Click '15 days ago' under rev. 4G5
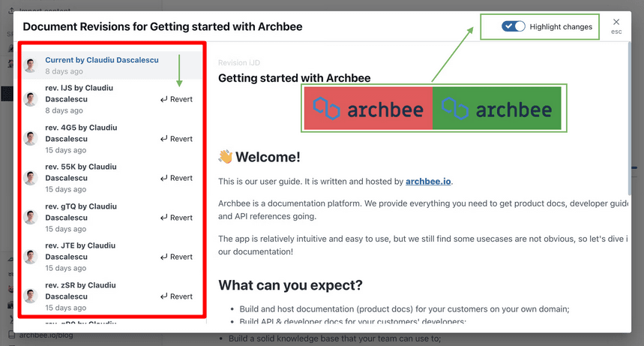Screen dimensions: 644x346 click(66, 150)
